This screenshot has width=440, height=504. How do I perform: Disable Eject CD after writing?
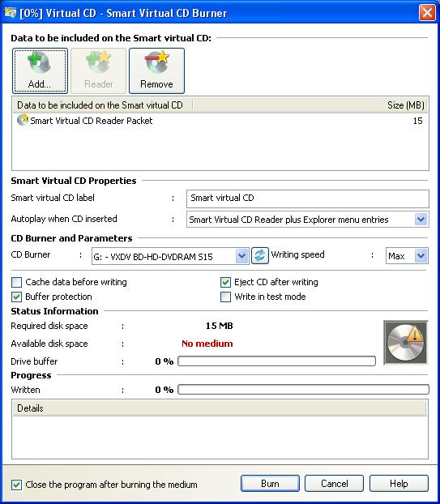pyautogui.click(x=225, y=282)
